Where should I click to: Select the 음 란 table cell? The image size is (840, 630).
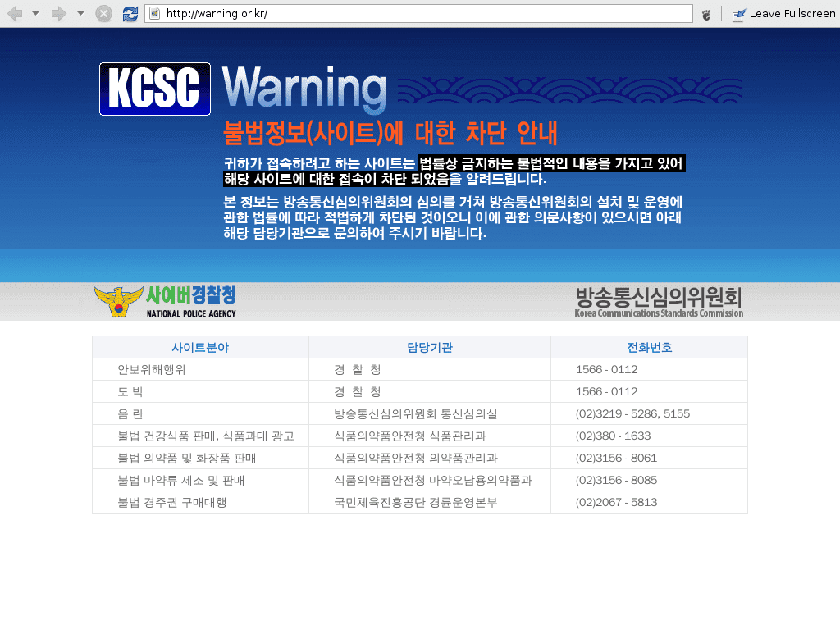pyautogui.click(x=200, y=414)
